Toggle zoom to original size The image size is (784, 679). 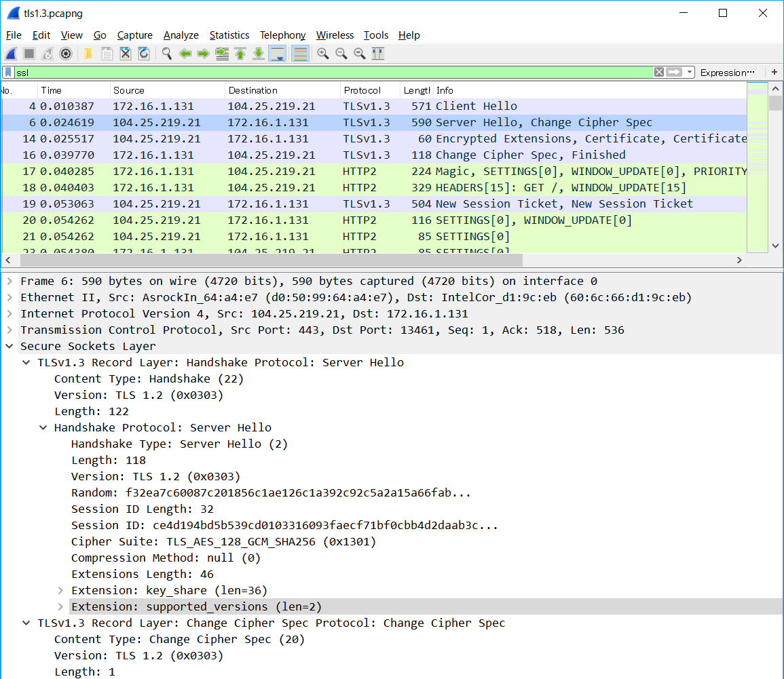point(359,54)
